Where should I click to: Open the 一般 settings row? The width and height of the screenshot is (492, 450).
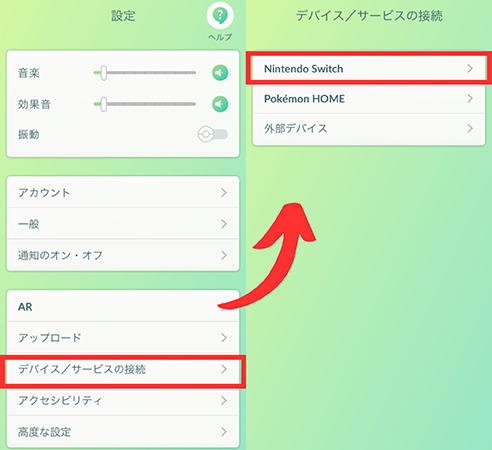pyautogui.click(x=123, y=223)
